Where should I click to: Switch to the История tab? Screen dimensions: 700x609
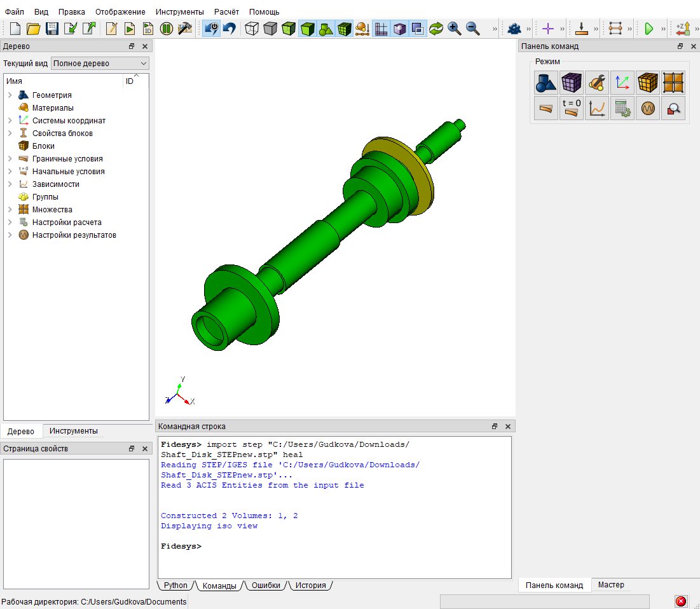point(311,585)
